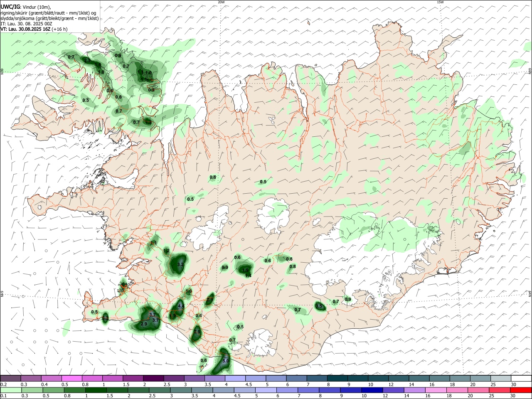Click the '3.2' precipitation value on the map
This screenshot has width=532, height=399.
[x=180, y=264]
